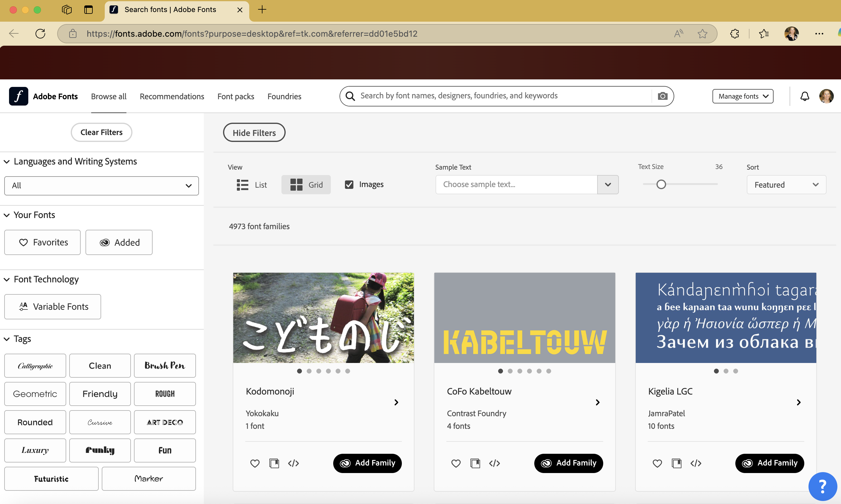Switch to List view
Screen dimensions: 841x504
(x=252, y=185)
